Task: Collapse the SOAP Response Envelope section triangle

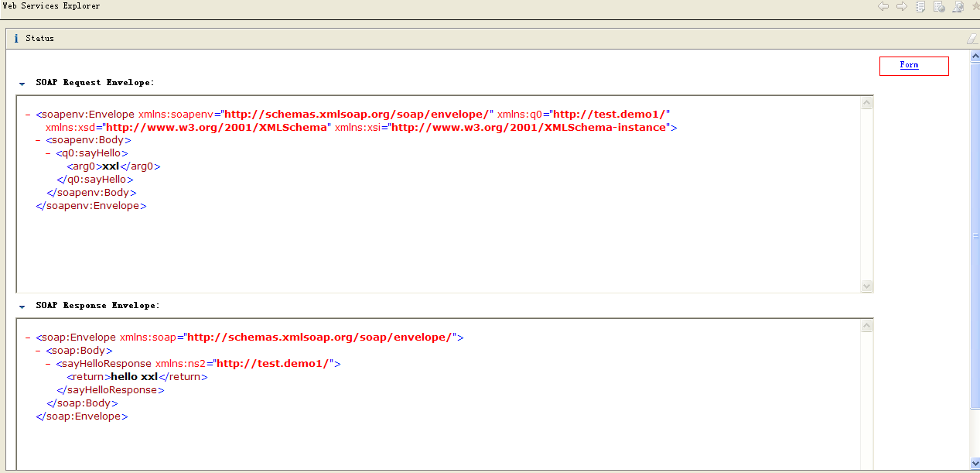Action: pos(22,305)
